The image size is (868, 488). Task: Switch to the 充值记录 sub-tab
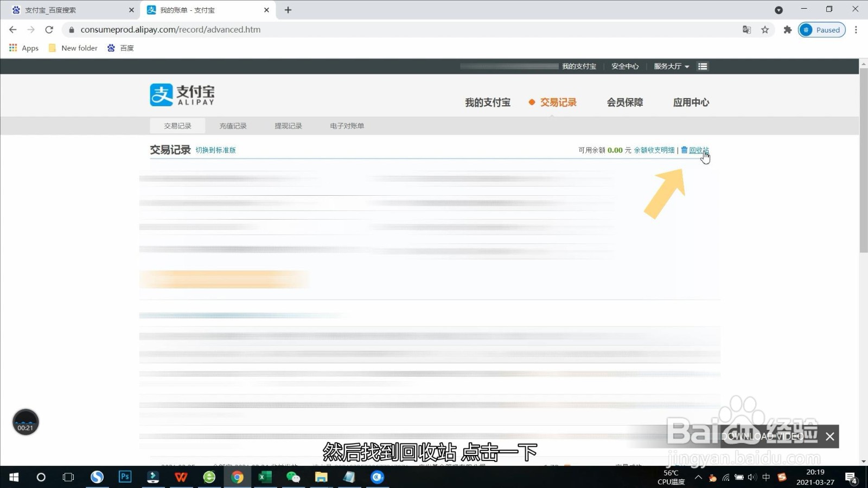(233, 126)
